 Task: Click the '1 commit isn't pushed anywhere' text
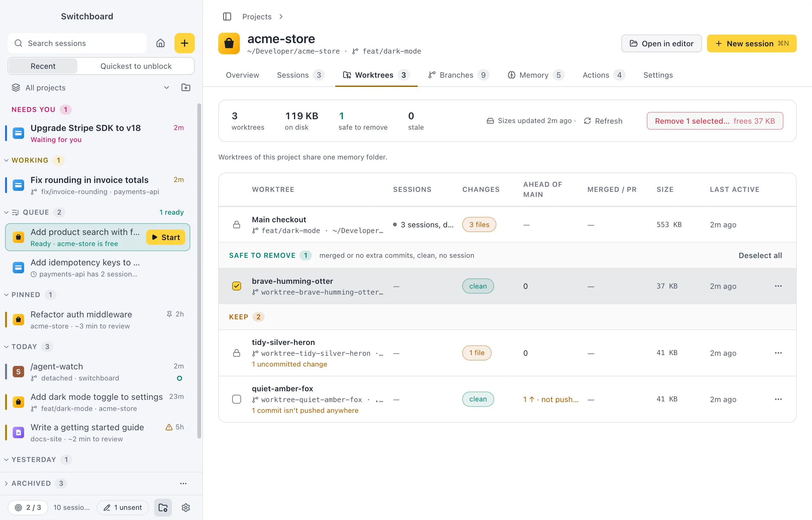pyautogui.click(x=305, y=410)
